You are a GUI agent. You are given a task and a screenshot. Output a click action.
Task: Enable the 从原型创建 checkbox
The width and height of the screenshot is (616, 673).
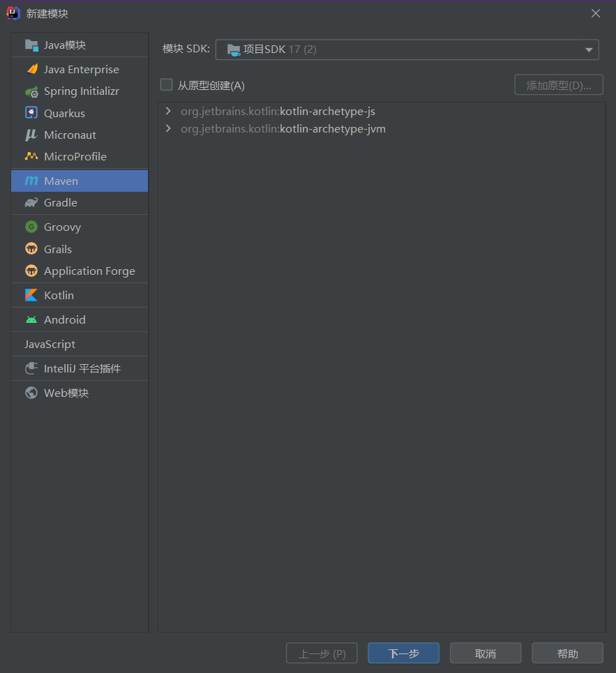click(x=167, y=84)
